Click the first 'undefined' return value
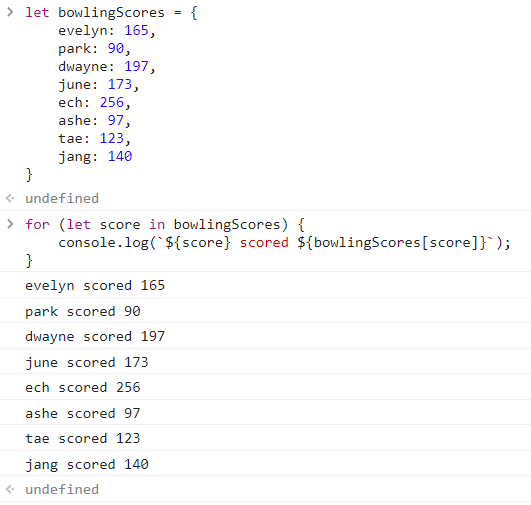Image resolution: width=531 pixels, height=505 pixels. tap(62, 198)
